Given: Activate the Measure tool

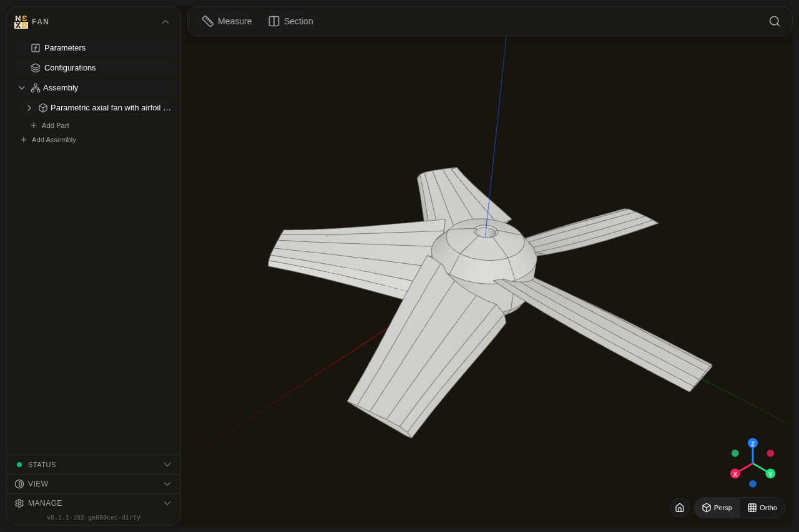Looking at the screenshot, I should point(227,21).
